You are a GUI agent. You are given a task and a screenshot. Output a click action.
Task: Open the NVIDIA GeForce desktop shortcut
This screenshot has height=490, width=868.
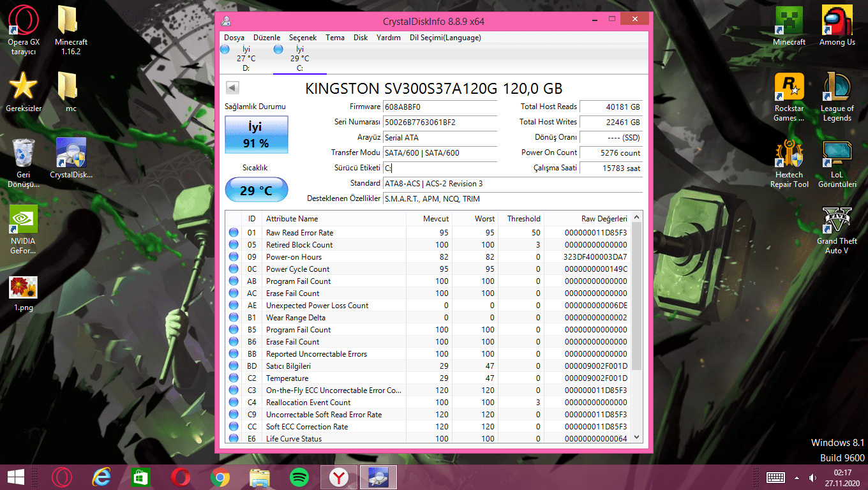[x=24, y=229]
